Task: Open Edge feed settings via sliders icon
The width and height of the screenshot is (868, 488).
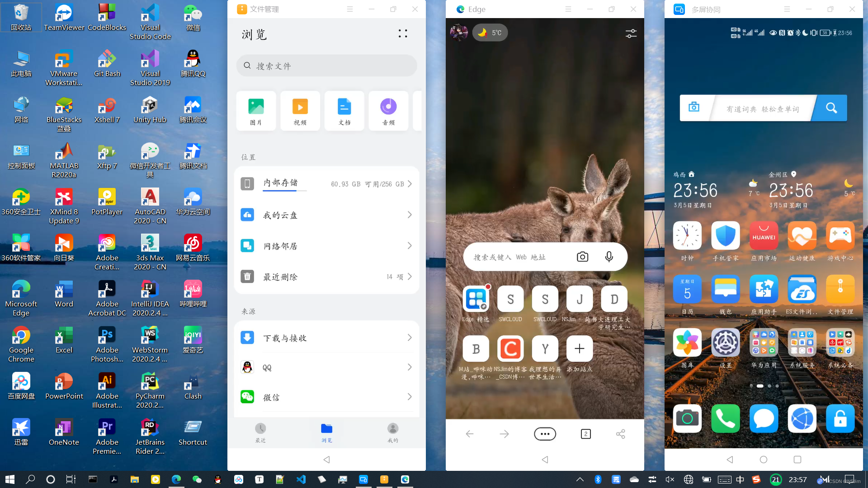Action: 631,33
